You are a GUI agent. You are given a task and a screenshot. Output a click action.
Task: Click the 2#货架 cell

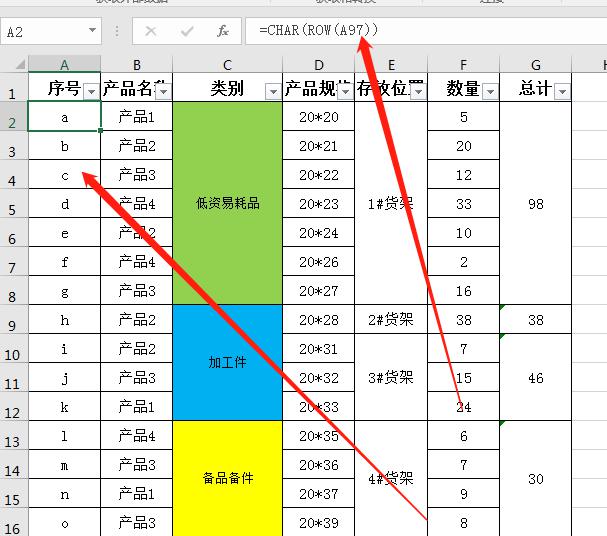click(x=391, y=320)
